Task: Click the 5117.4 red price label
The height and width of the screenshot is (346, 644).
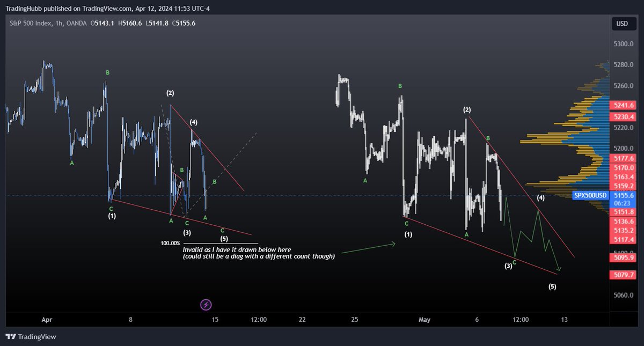Action: 623,240
